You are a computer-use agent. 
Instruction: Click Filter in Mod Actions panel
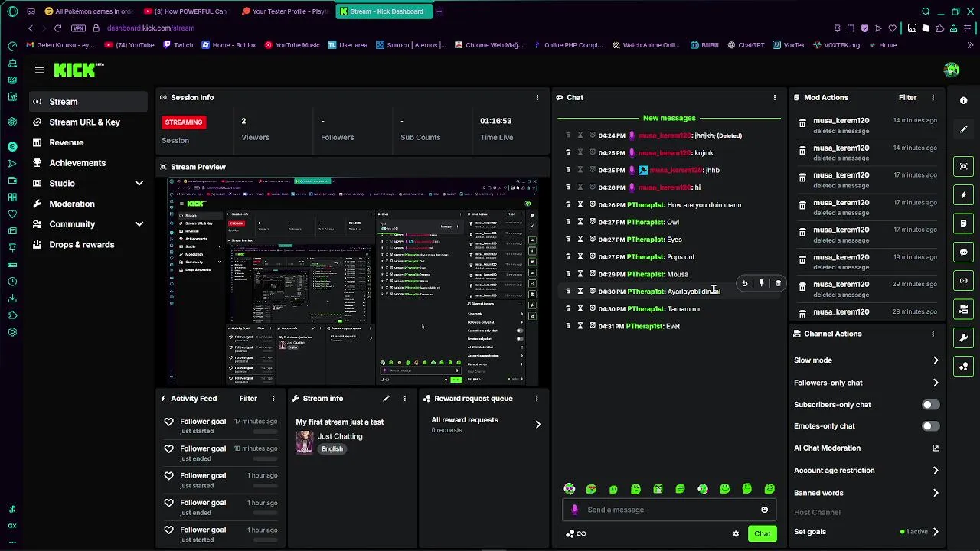coord(907,98)
